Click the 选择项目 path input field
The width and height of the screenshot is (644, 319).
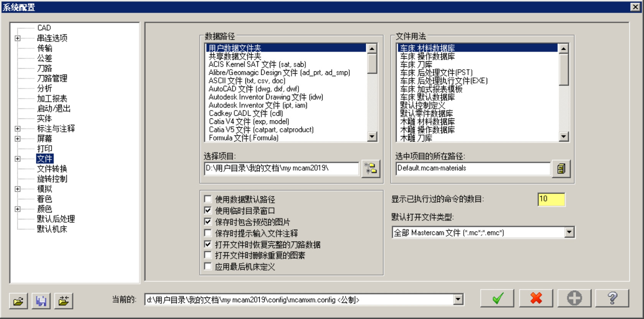pos(282,169)
